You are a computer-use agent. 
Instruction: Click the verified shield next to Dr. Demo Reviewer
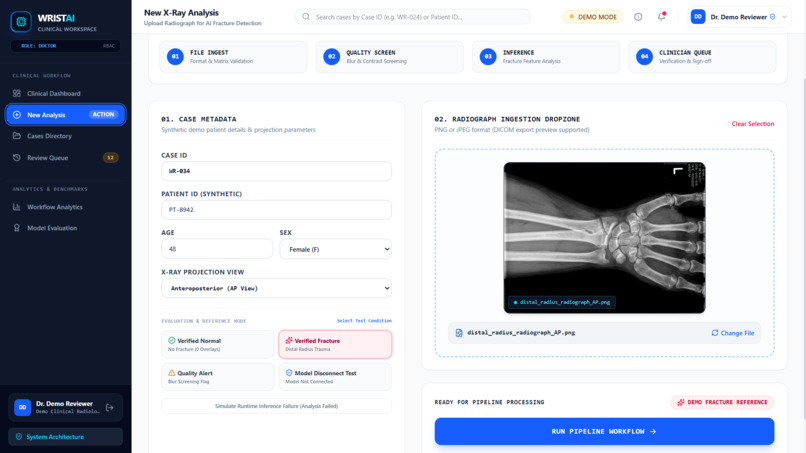pyautogui.click(x=773, y=17)
